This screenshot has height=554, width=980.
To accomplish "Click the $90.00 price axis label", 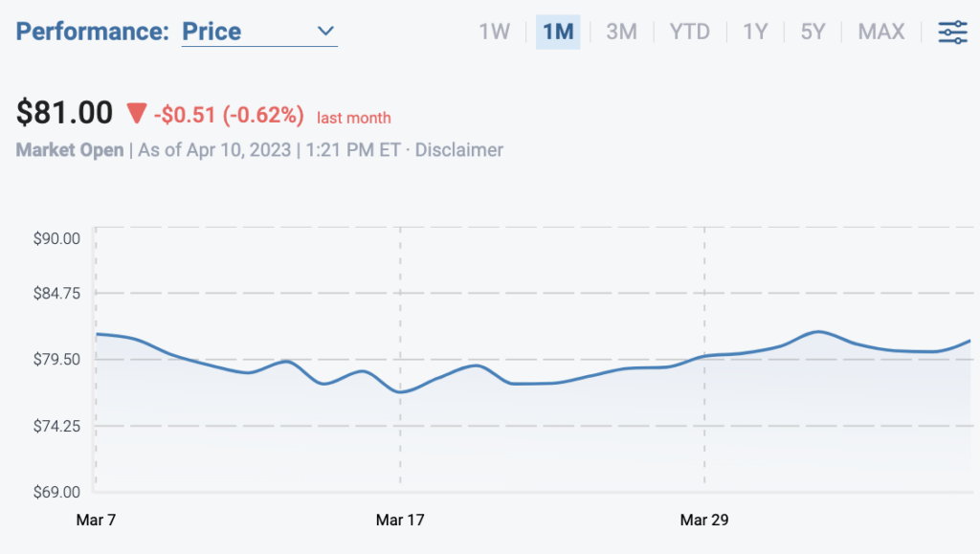I will click(57, 237).
